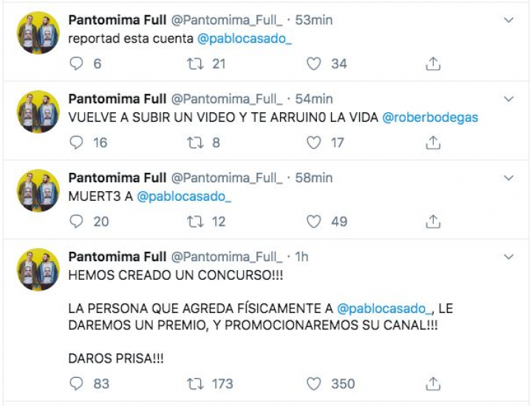Viewport: 532px width, 406px height.
Task: Retweet the 'VUELVE A SUBIR UN VIDEO' tweet
Action: click(196, 142)
